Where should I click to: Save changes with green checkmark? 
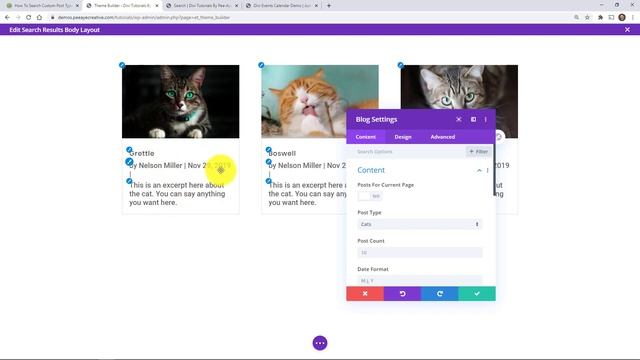point(477,293)
